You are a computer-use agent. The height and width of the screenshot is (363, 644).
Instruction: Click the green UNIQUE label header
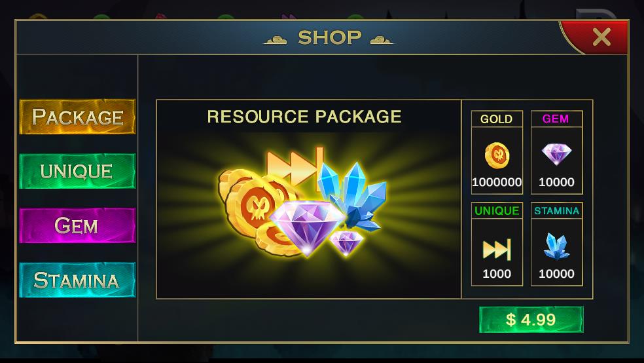[x=497, y=210]
